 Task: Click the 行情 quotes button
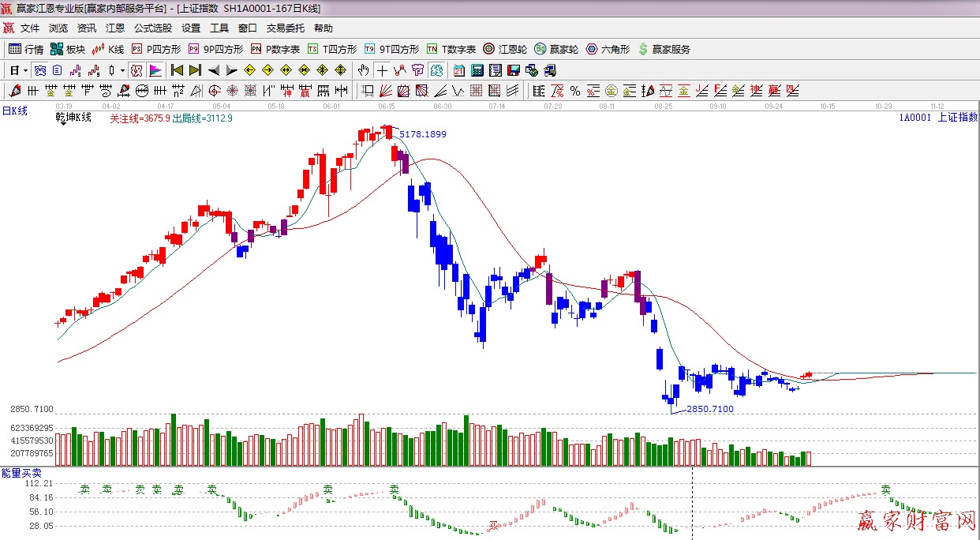coord(26,49)
